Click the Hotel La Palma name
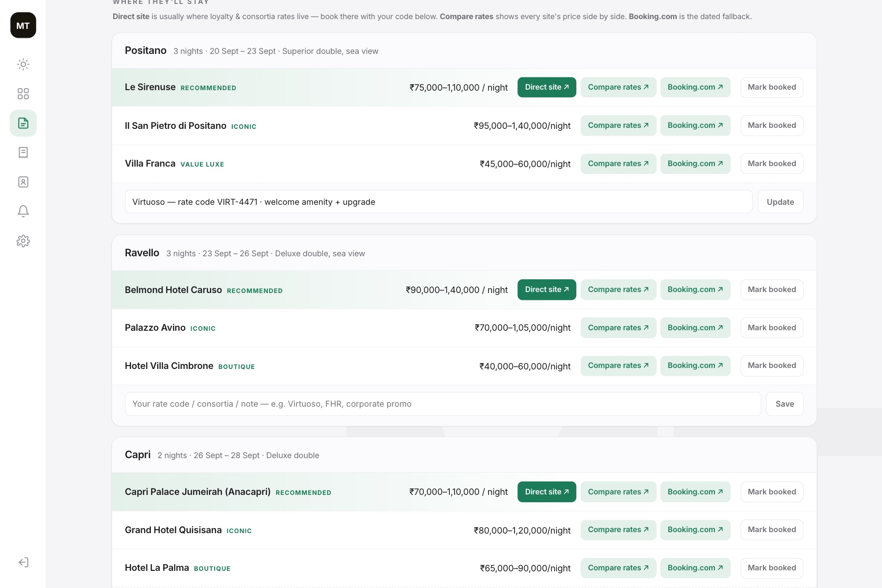This screenshot has height=588, width=882. 157,568
